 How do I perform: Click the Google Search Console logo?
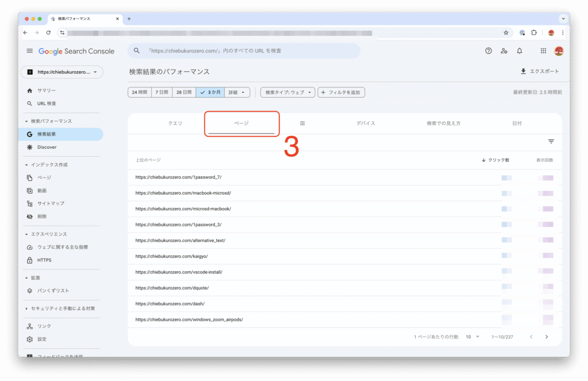click(76, 51)
